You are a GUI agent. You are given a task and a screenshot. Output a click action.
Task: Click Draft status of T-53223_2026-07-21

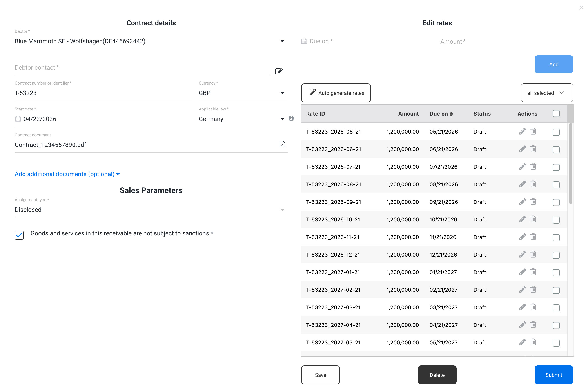pyautogui.click(x=479, y=167)
